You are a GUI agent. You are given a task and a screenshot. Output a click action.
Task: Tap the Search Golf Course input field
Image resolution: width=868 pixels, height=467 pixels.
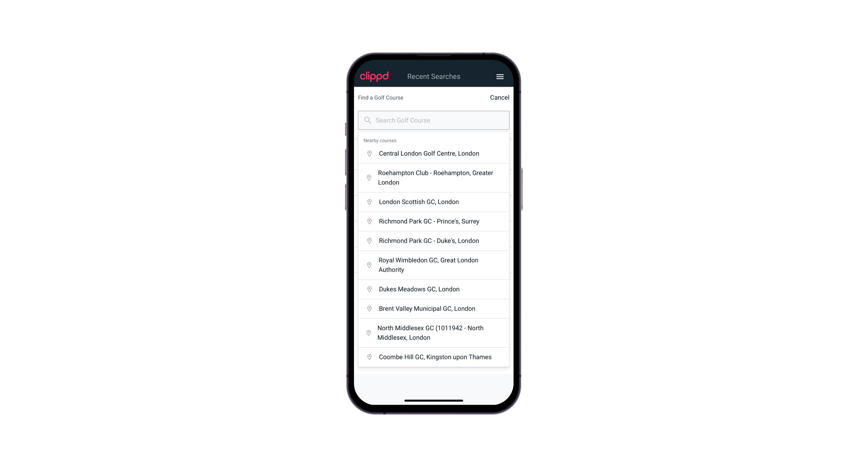click(x=434, y=120)
